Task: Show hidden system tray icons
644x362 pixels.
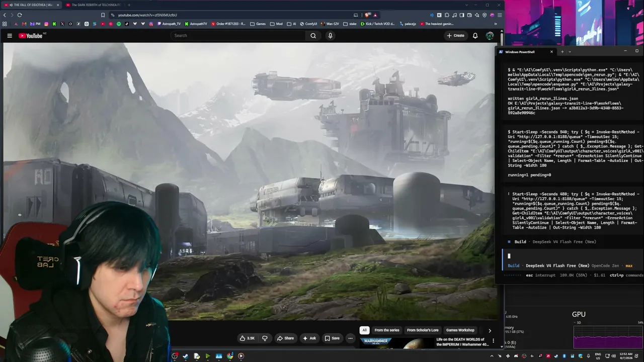Action: point(492,356)
